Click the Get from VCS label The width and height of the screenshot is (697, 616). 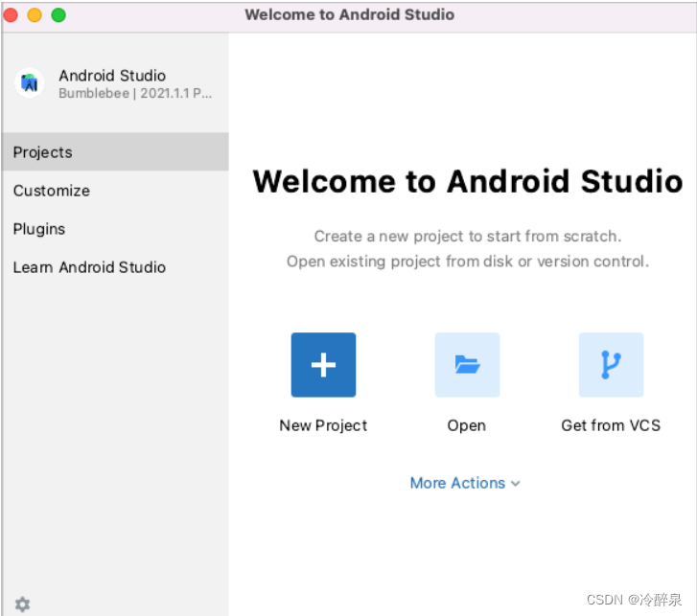click(611, 425)
